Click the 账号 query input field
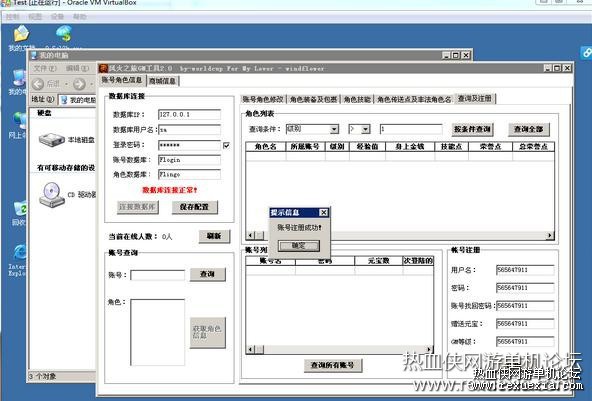 click(157, 275)
